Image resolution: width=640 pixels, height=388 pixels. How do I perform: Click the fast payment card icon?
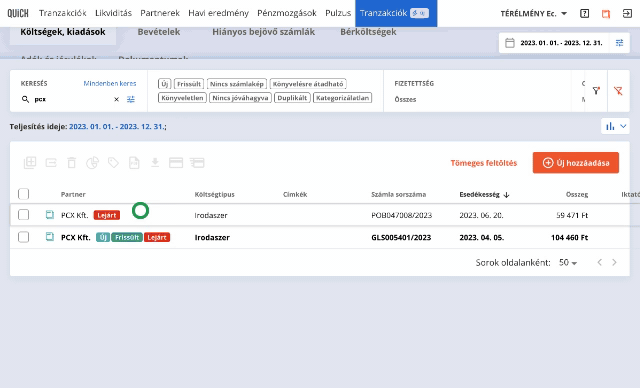pyautogui.click(x=197, y=163)
